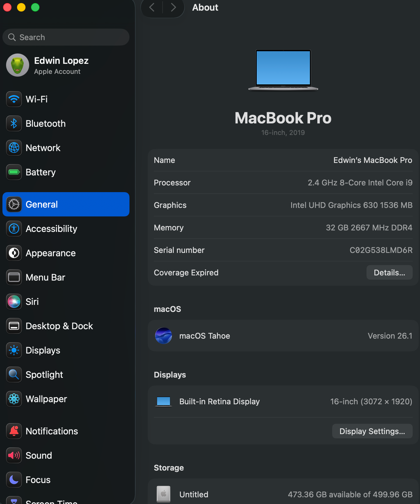Go back with the left chevron

(x=152, y=7)
